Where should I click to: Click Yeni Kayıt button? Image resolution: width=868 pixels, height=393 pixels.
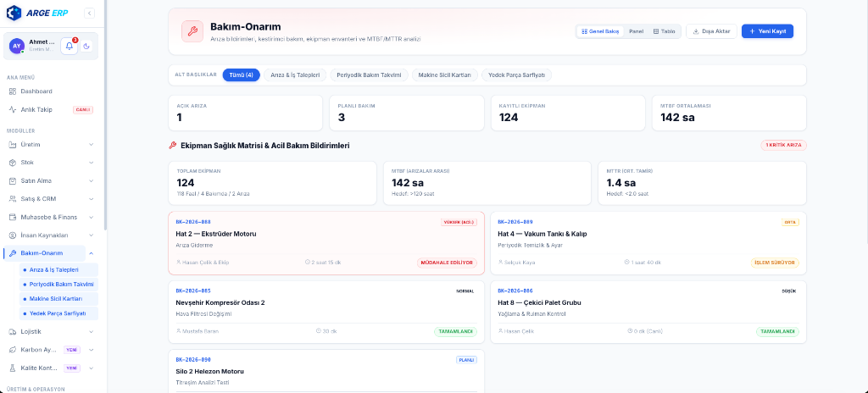[767, 31]
